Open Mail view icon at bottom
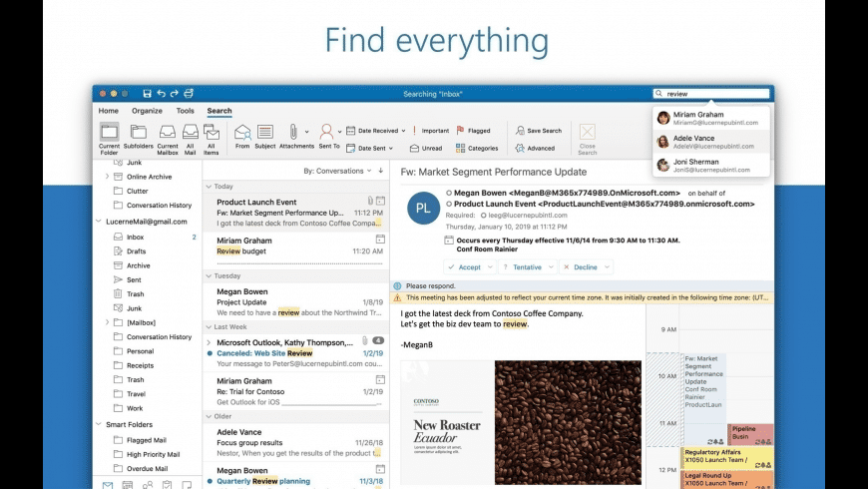 tap(108, 485)
